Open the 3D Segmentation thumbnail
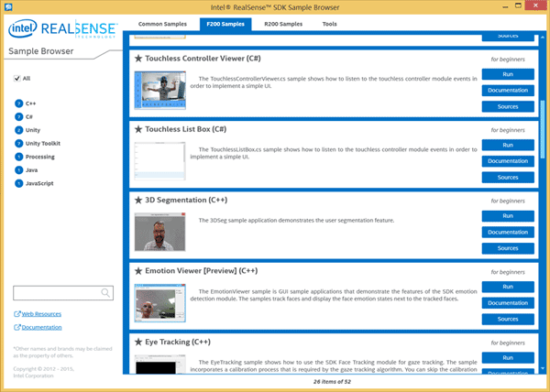The width and height of the screenshot is (550, 392). tap(159, 232)
